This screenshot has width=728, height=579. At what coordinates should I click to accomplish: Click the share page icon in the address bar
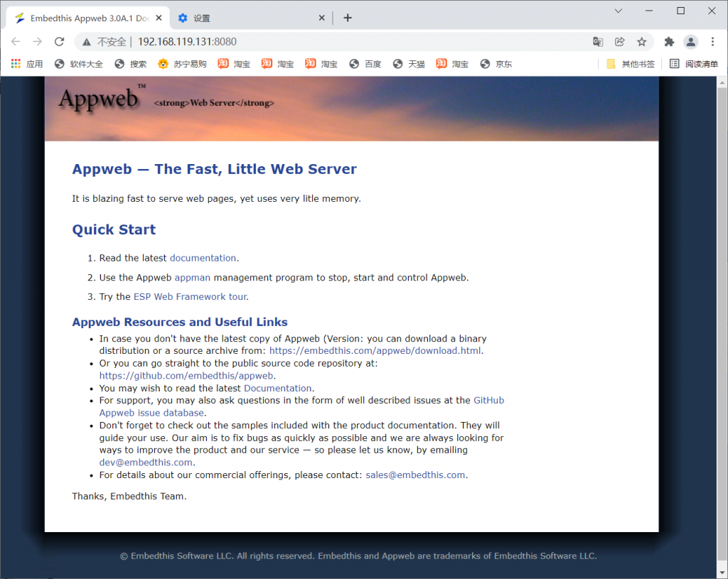[x=620, y=42]
